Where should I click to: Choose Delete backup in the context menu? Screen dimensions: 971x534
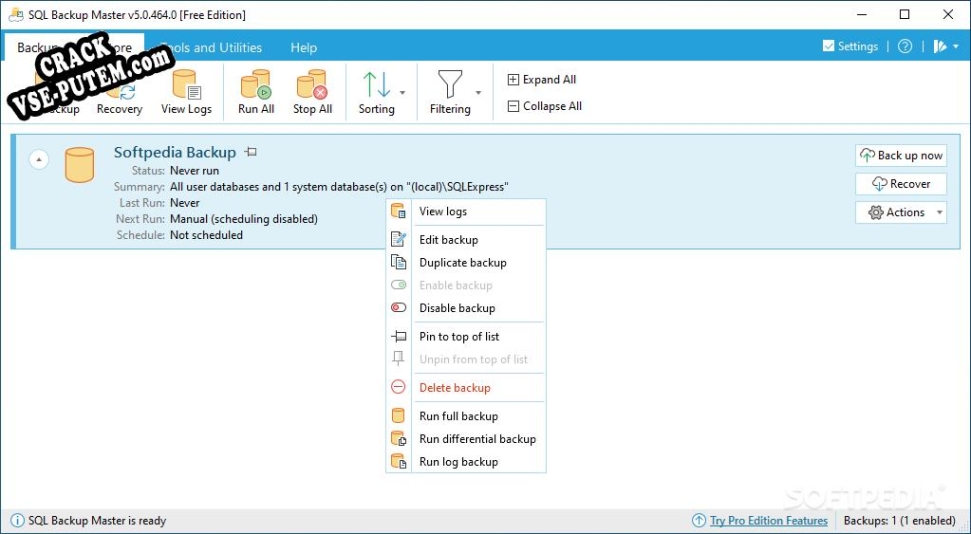tap(466, 388)
